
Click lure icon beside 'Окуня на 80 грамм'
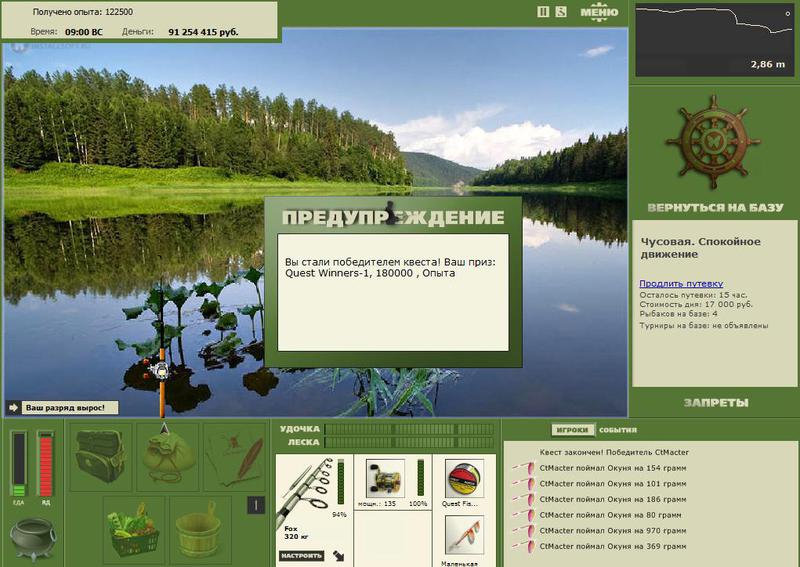point(525,515)
